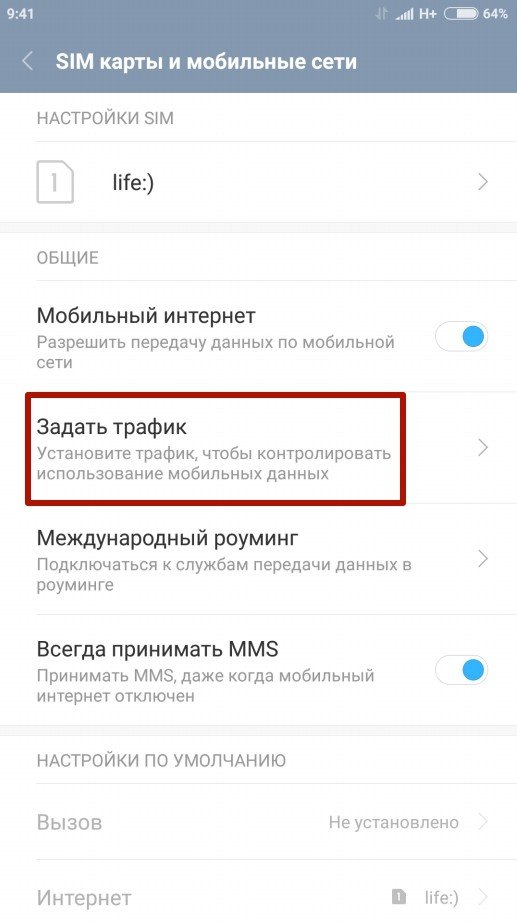Tap the SIM 1 card icon
The image size is (517, 923).
(x=55, y=182)
